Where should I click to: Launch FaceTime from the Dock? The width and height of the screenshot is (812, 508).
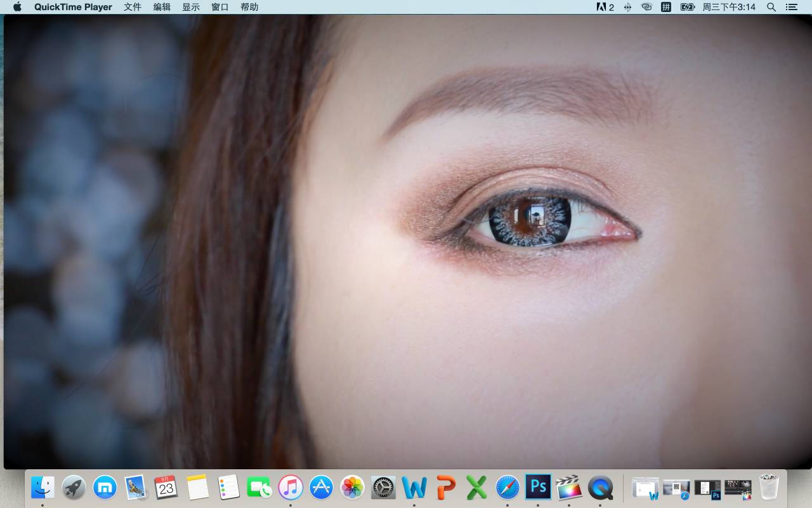click(x=259, y=488)
